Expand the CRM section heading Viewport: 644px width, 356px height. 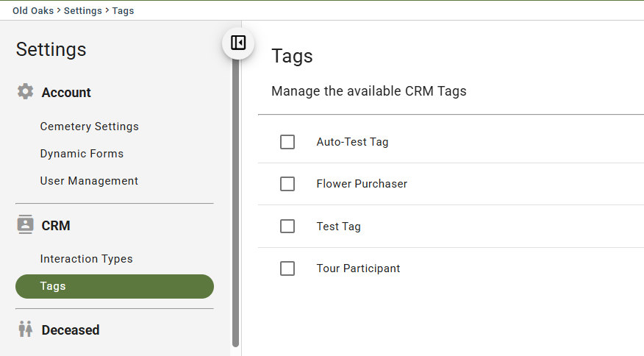coord(56,226)
